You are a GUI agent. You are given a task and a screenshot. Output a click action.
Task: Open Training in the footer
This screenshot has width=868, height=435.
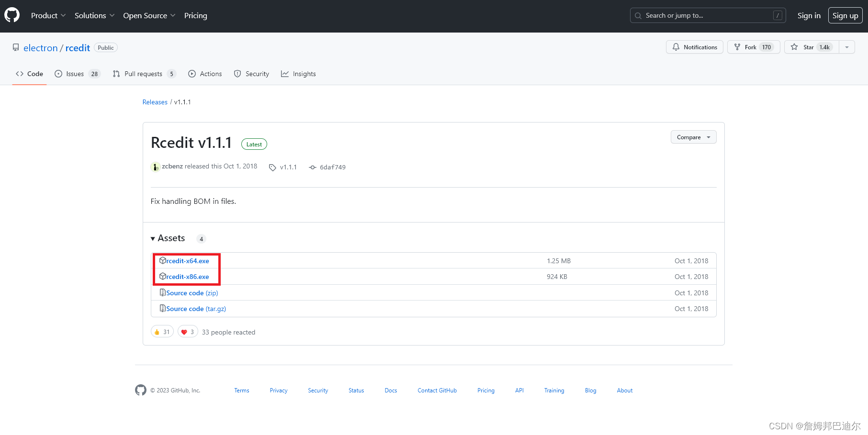[x=554, y=390]
